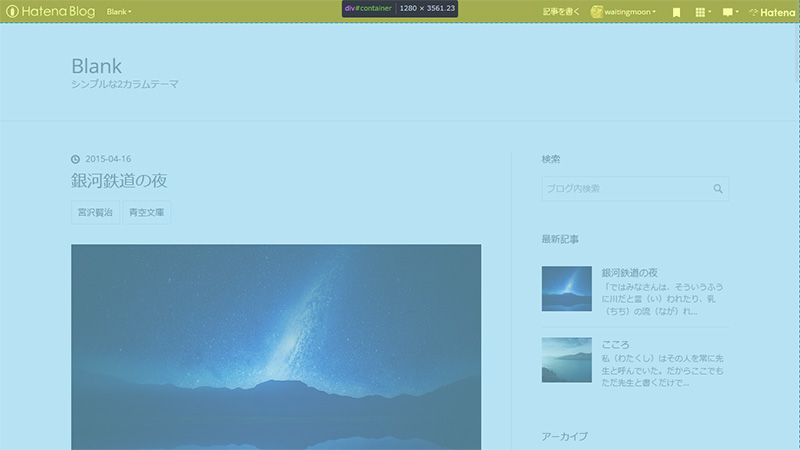This screenshot has height=450, width=800.
Task: Select the 青空文庫 category tag
Action: [146, 212]
